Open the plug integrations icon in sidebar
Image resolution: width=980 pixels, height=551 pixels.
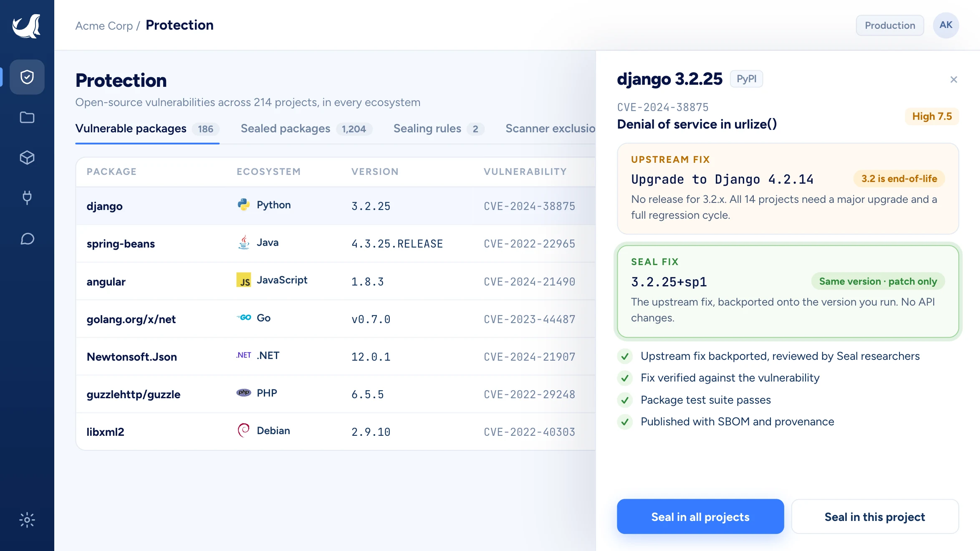pos(27,197)
